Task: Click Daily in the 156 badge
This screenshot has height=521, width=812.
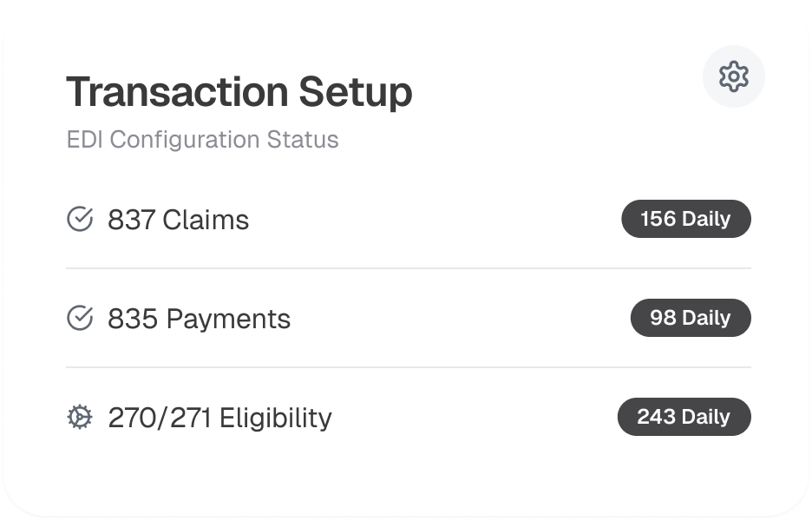Action: click(706, 219)
